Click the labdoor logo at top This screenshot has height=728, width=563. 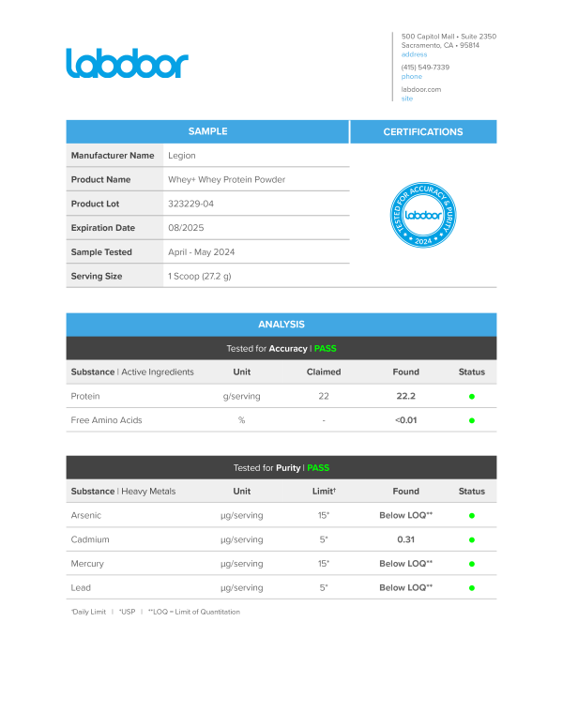pyautogui.click(x=127, y=63)
